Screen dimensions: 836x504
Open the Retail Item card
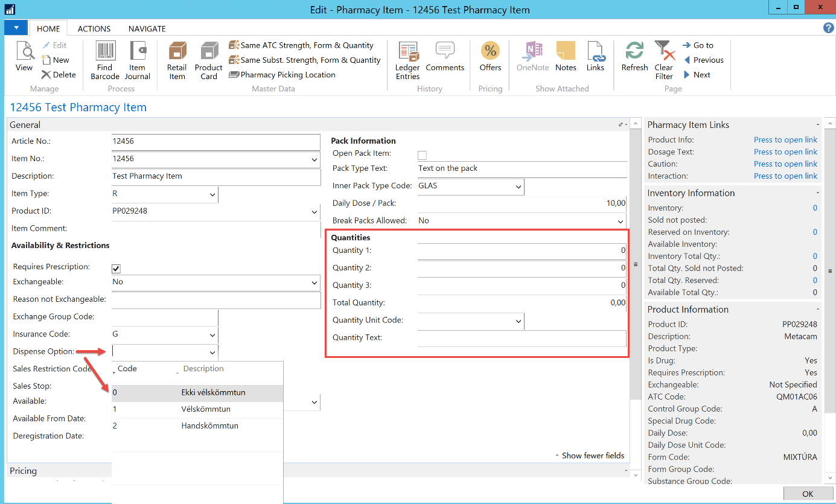click(x=177, y=53)
